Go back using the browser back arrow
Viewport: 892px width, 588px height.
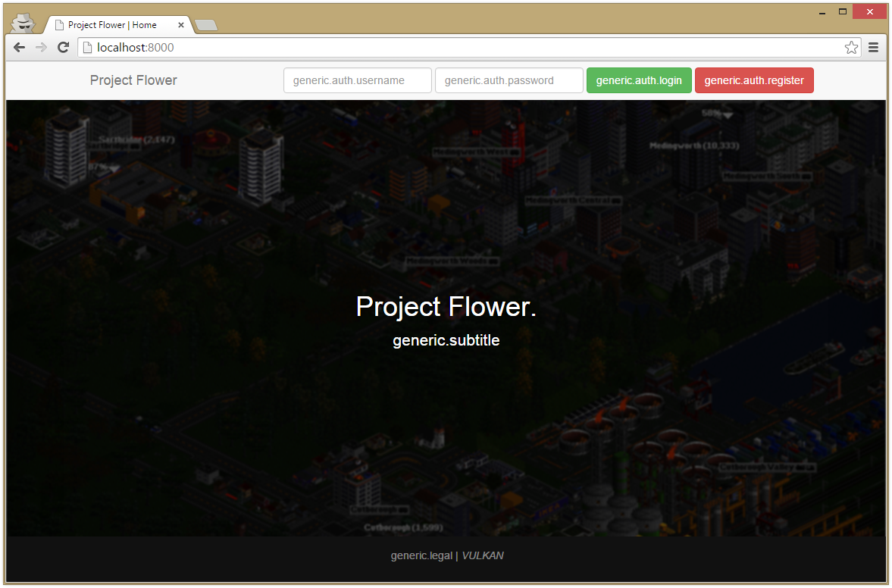tap(20, 47)
